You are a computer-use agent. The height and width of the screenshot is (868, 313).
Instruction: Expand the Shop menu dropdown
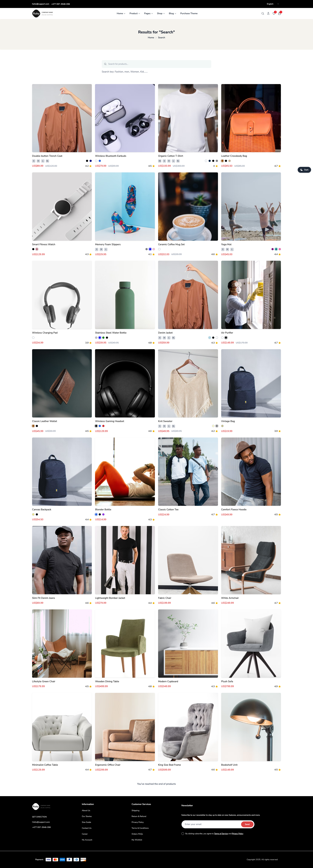pyautogui.click(x=161, y=14)
